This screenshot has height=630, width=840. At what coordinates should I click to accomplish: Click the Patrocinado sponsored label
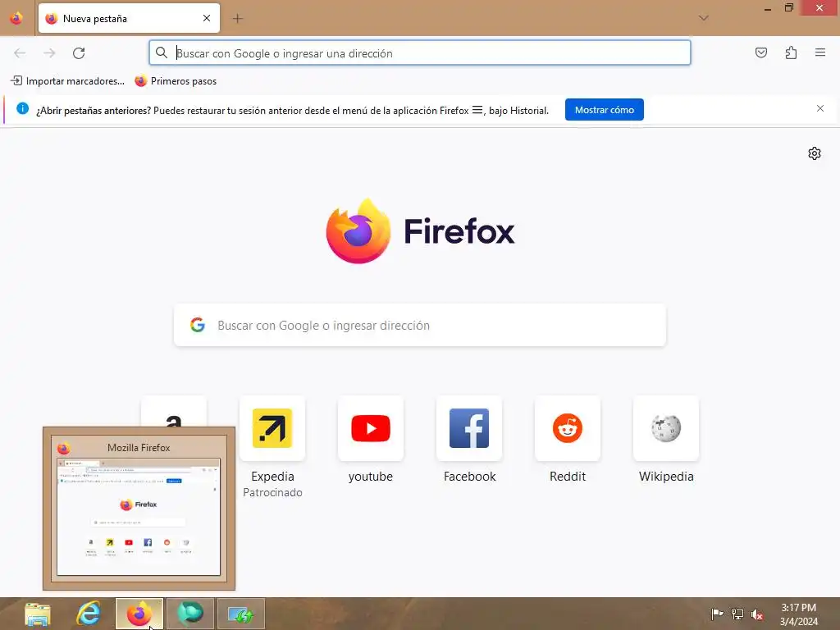[272, 492]
